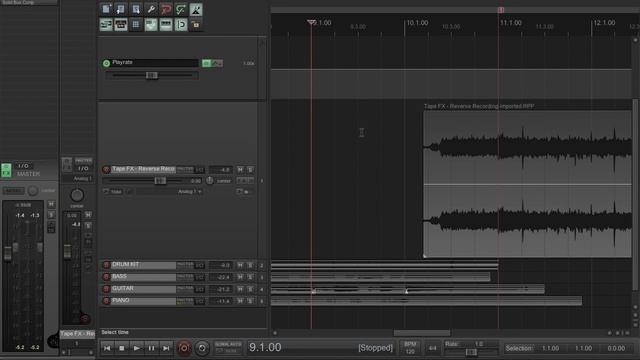Screen dimensions: 640x360
Task: Click the red Undo toolbar icon
Action: tap(166, 9)
